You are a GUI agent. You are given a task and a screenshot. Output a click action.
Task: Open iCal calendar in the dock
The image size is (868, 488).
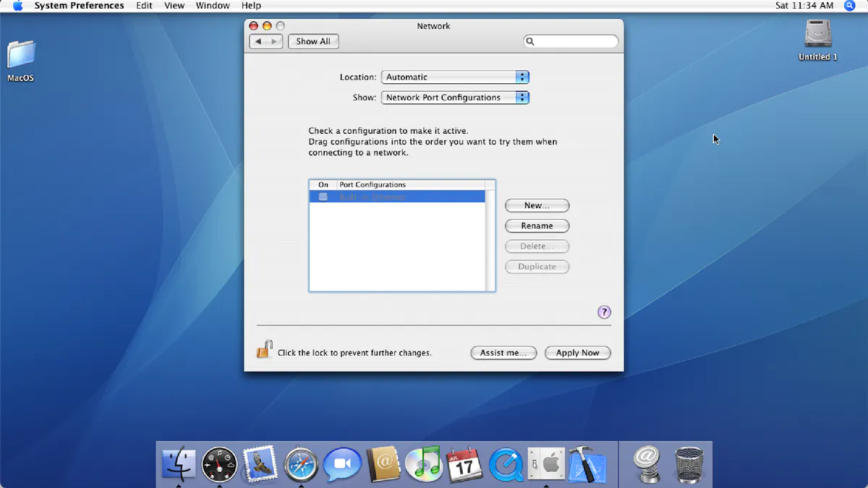tap(464, 464)
